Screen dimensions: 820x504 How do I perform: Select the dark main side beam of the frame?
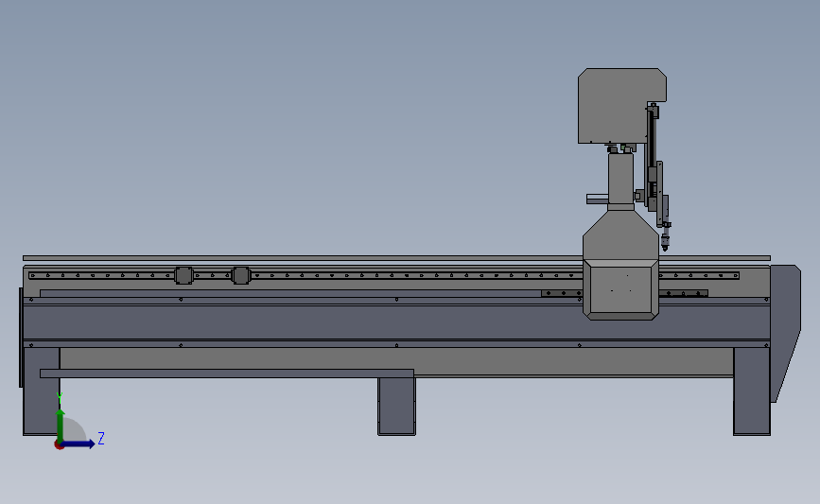(396, 322)
